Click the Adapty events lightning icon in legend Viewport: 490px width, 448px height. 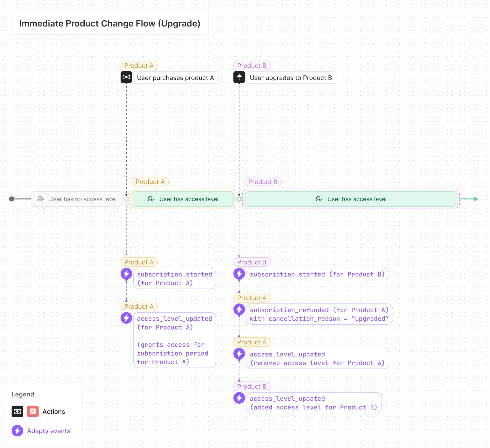17,431
